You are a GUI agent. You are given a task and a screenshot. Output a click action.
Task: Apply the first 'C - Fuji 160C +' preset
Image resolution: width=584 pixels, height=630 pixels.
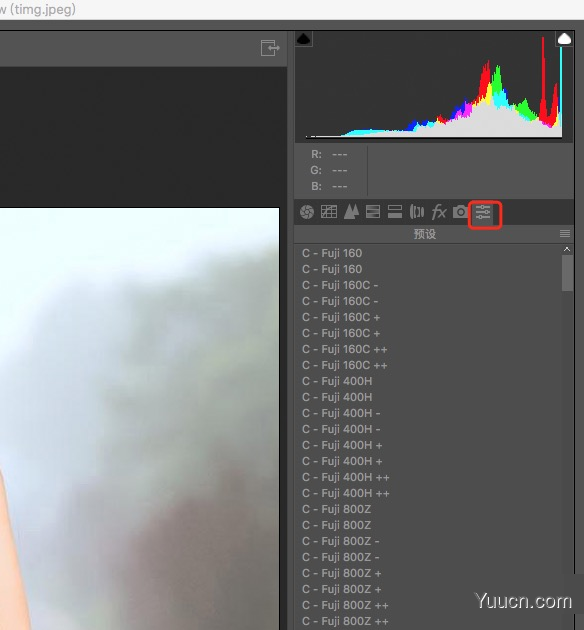[341, 317]
